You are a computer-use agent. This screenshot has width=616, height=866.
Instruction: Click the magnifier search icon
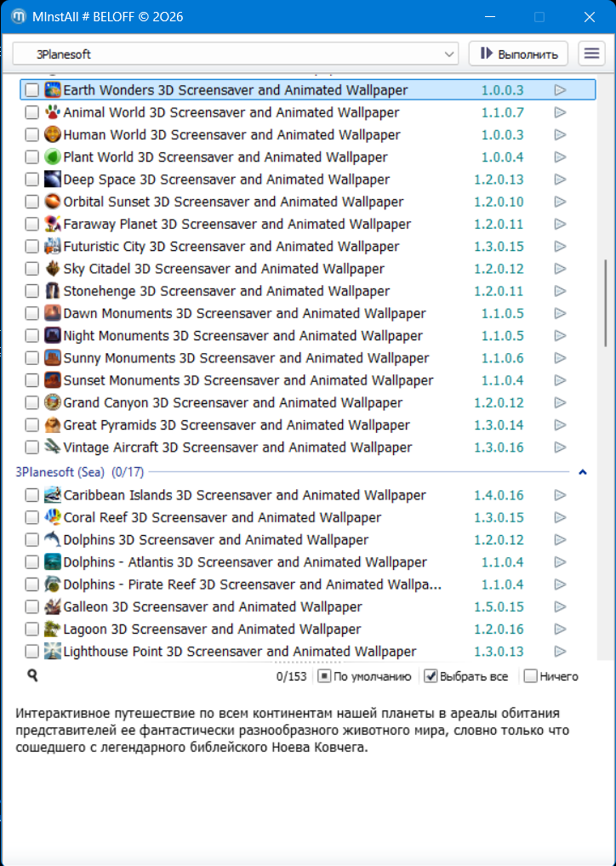pos(32,675)
